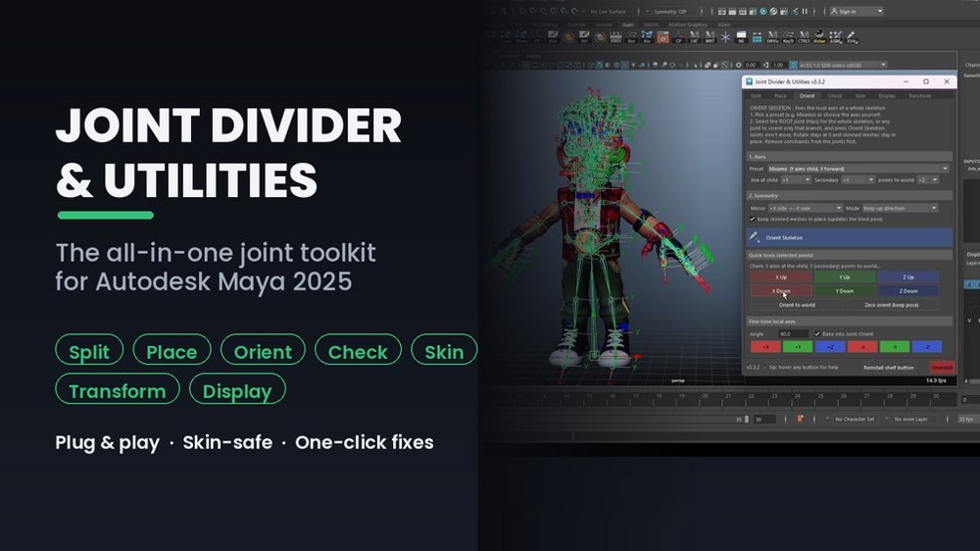Click the user icon beside Sign in
Screen dimensions: 980x551
coord(834,11)
